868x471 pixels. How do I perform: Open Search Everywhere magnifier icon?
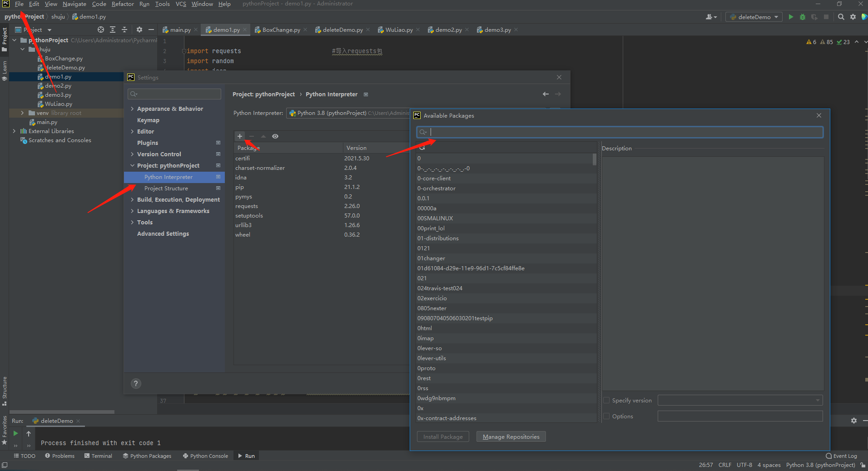click(841, 17)
